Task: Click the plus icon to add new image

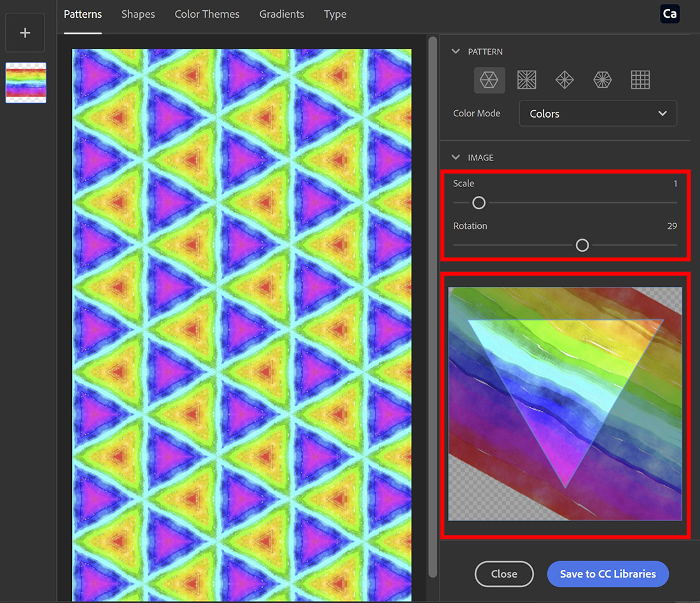Action: (25, 32)
